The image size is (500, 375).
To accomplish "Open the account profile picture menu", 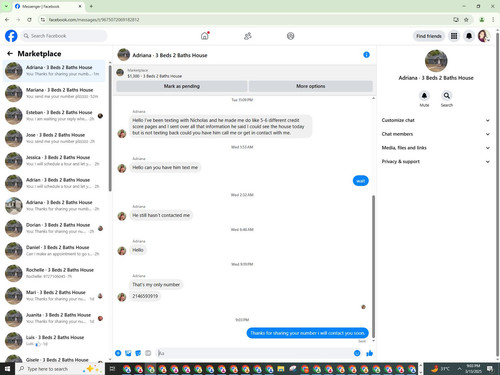I will pos(484,36).
